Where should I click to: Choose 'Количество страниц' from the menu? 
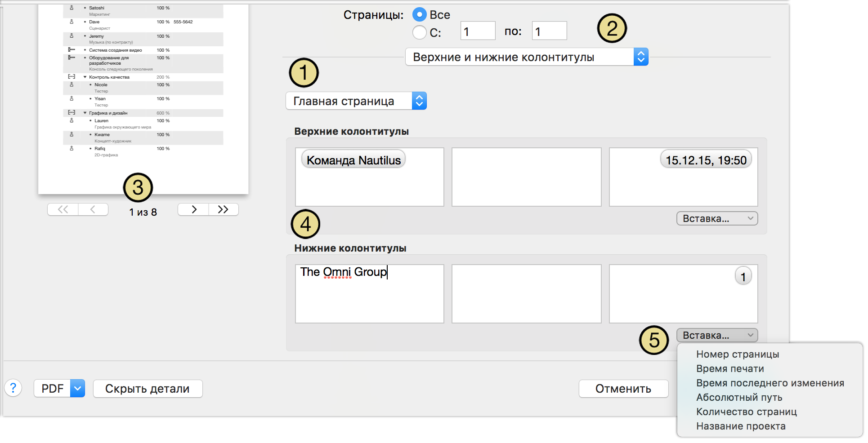746,412
